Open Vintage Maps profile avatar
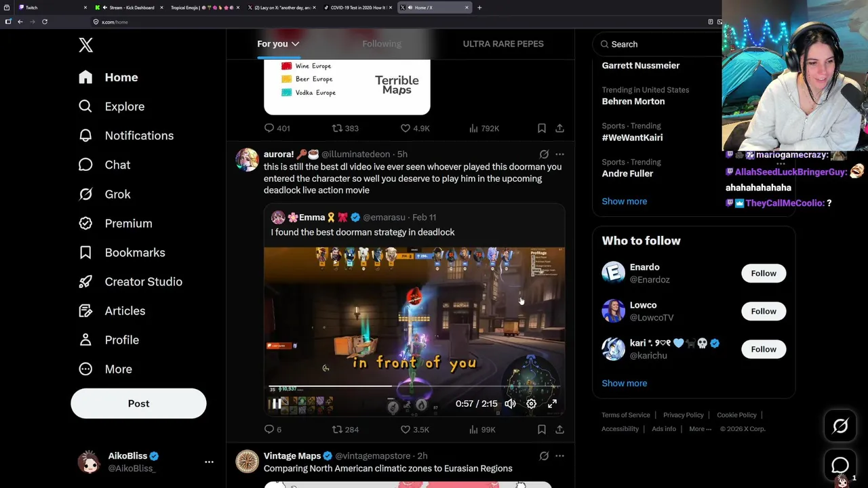This screenshot has width=868, height=488. point(247,462)
